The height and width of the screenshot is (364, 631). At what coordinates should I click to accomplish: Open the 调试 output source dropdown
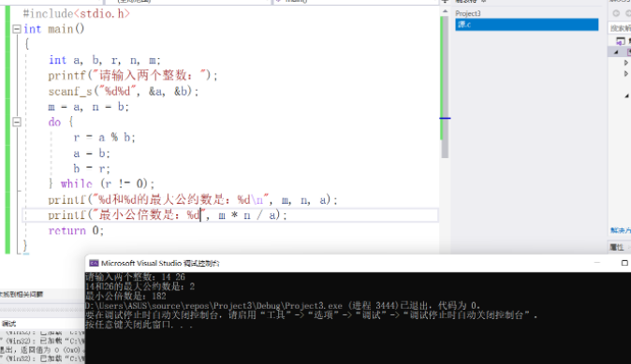click(x=8, y=324)
